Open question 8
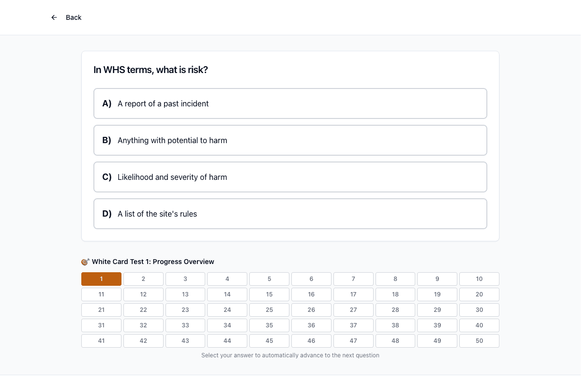Viewport: 588px width, 382px height. point(395,279)
